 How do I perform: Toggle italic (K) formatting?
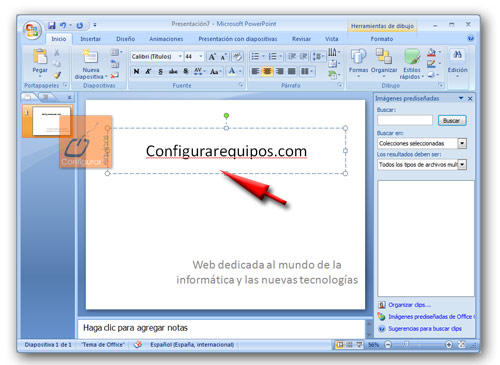pyautogui.click(x=148, y=71)
